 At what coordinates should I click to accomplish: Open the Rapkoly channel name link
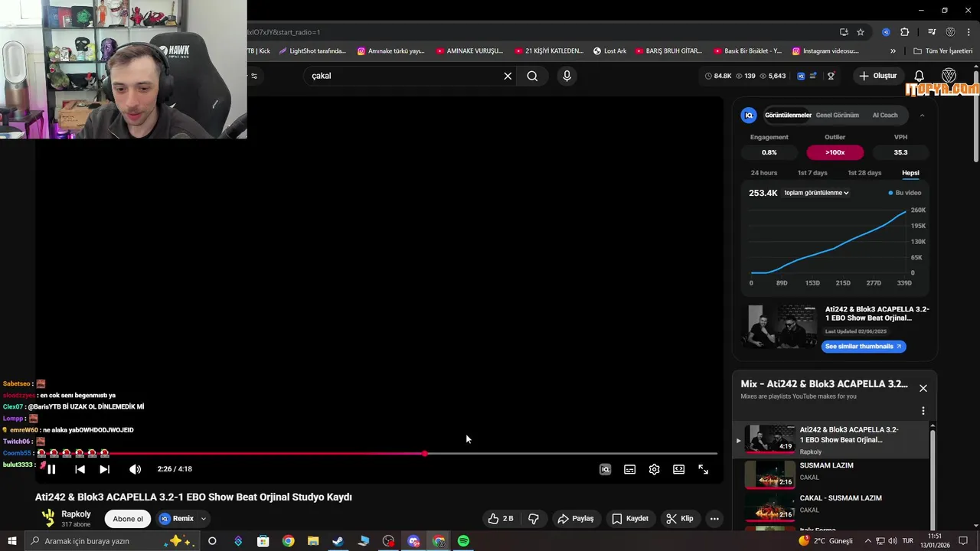[x=76, y=514]
